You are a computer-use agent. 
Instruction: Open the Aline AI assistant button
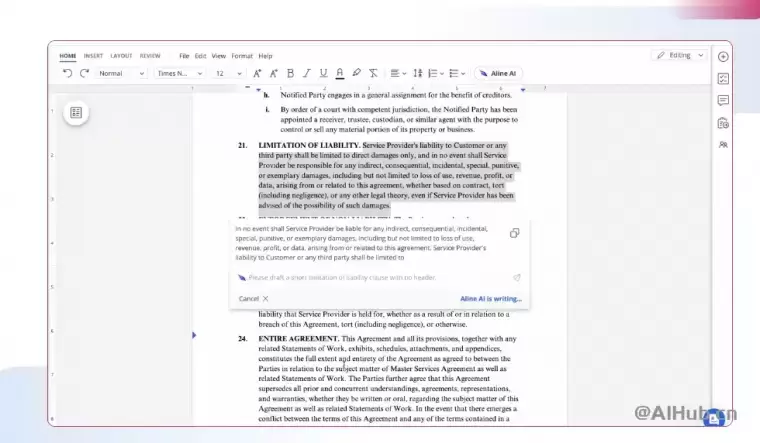point(498,73)
